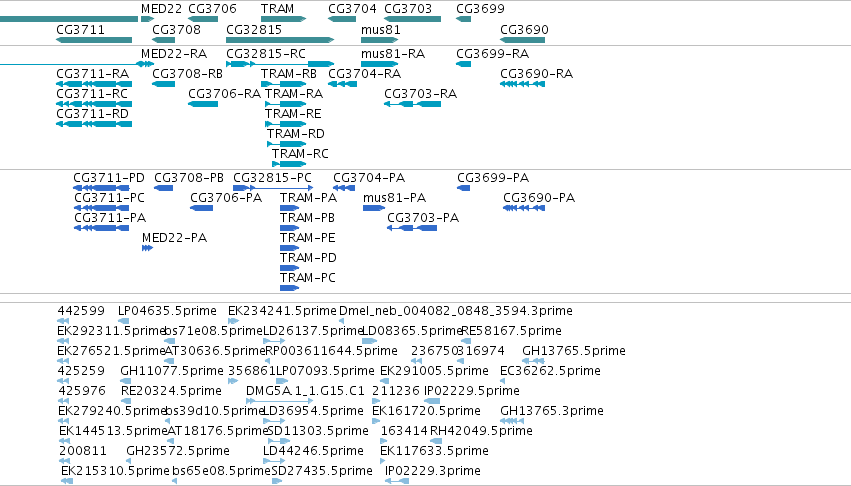The width and height of the screenshot is (851, 486).
Task: Click EST RE58167.5prime
Action: (511, 331)
